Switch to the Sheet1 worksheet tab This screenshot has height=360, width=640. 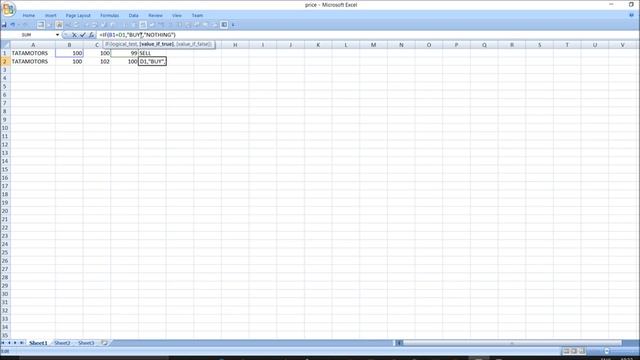tap(38, 343)
